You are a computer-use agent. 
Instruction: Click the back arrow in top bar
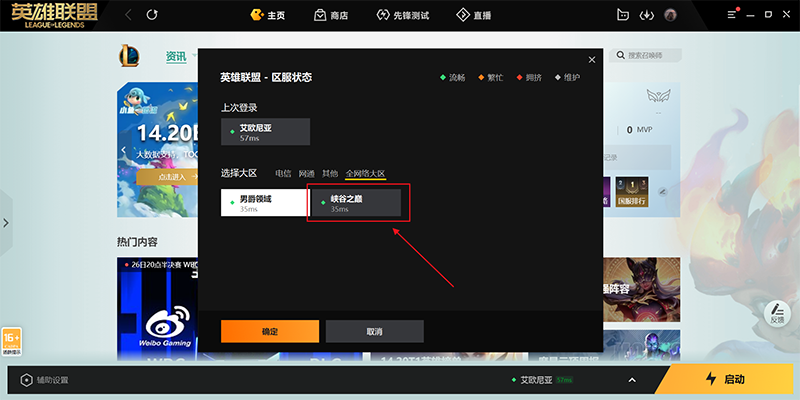click(x=128, y=15)
